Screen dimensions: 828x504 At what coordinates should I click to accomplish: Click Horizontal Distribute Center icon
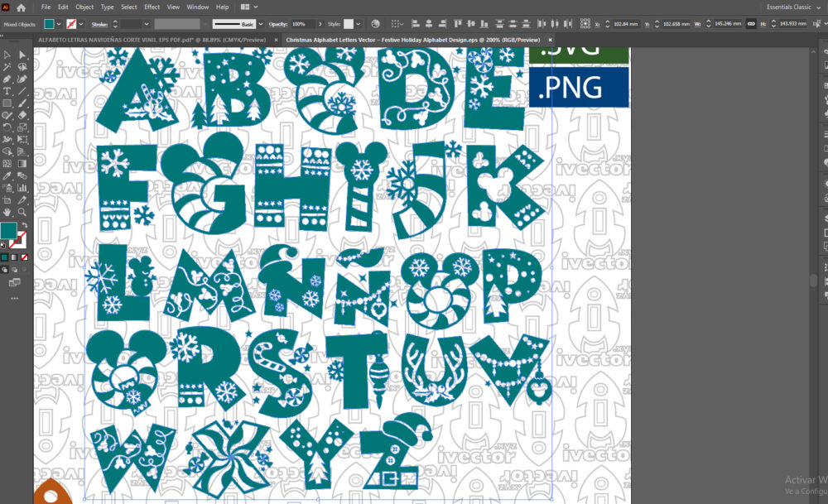click(x=555, y=24)
